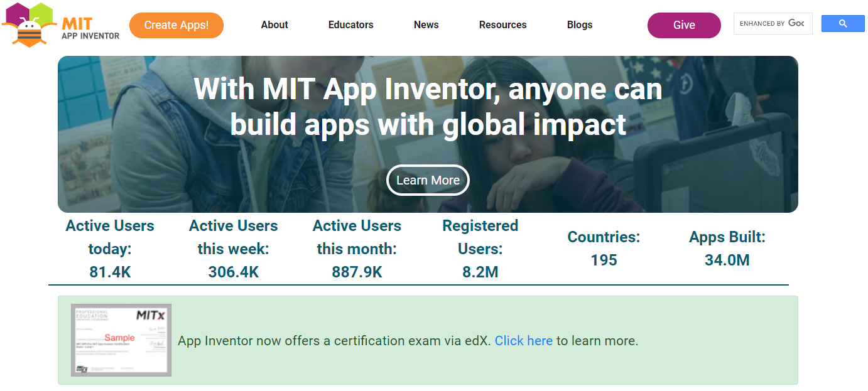Open the Resources menu

pyautogui.click(x=503, y=25)
